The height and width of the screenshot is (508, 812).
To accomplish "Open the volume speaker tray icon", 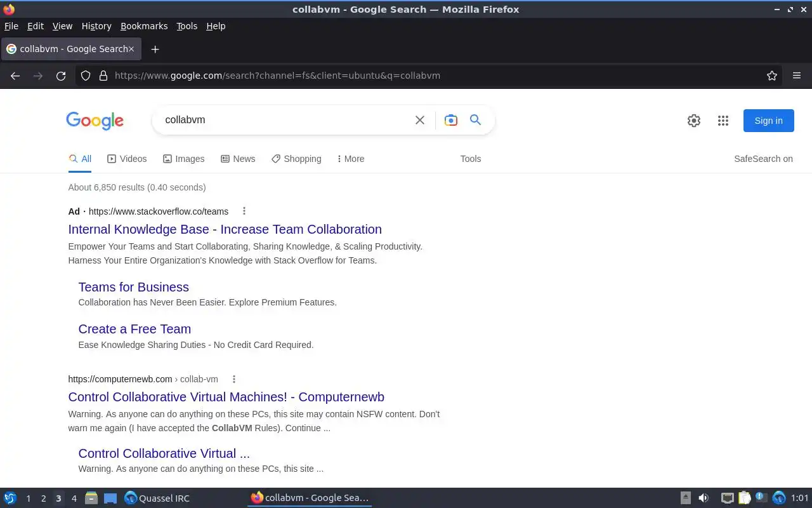I will (x=703, y=498).
